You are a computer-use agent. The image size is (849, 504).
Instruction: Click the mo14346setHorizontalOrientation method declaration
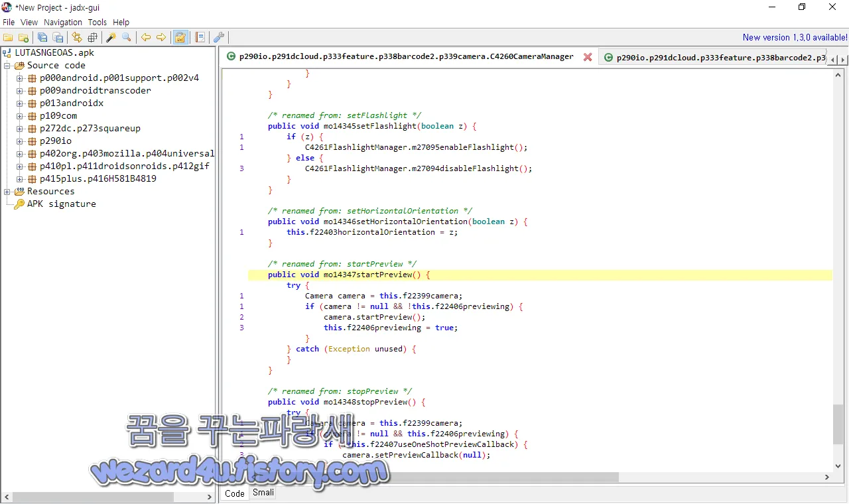click(x=398, y=221)
